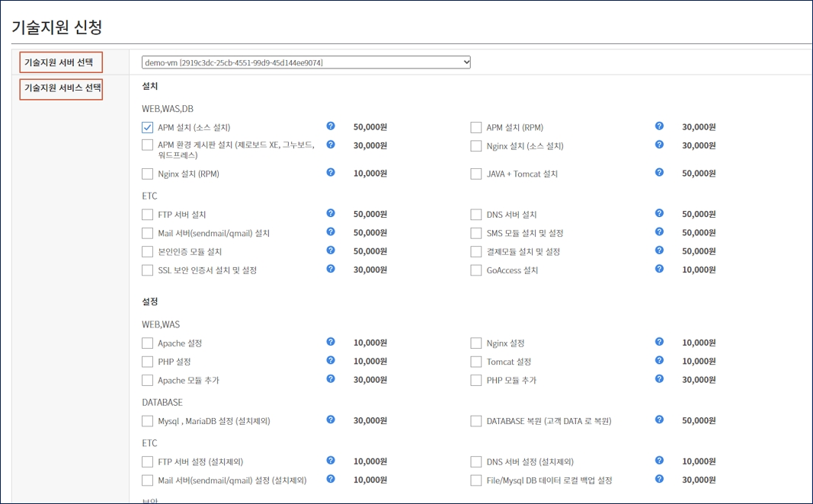This screenshot has width=813, height=504.
Task: Select Mysql, MariaDB 설정 checkbox
Action: point(148,421)
